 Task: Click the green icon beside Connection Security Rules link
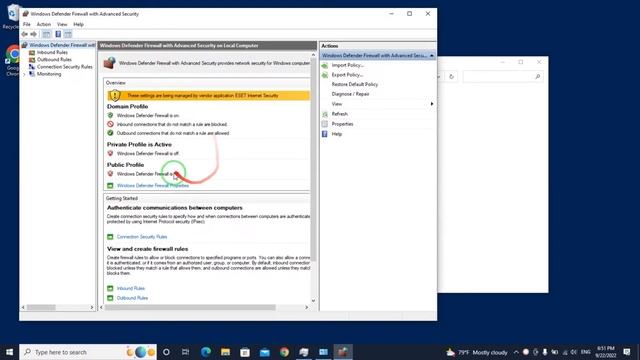[110, 237]
